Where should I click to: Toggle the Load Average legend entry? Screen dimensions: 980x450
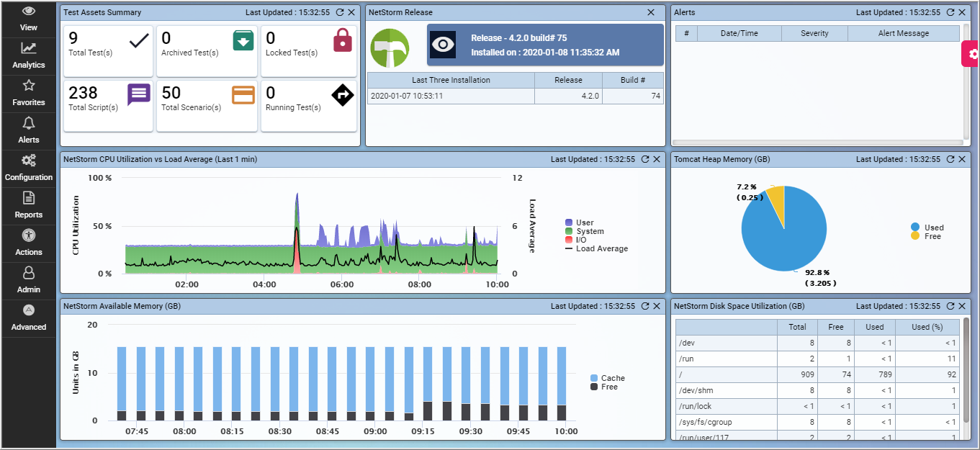point(596,248)
